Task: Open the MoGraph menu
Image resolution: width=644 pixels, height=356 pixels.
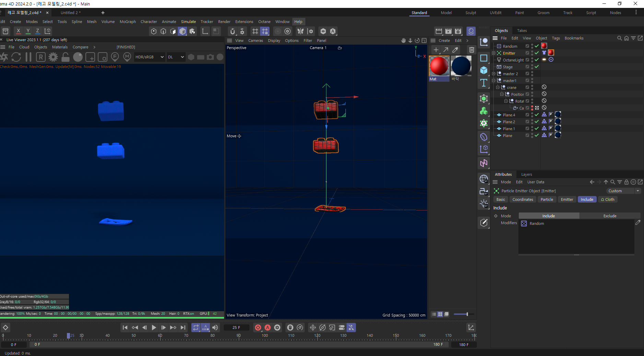Action: 128,22
